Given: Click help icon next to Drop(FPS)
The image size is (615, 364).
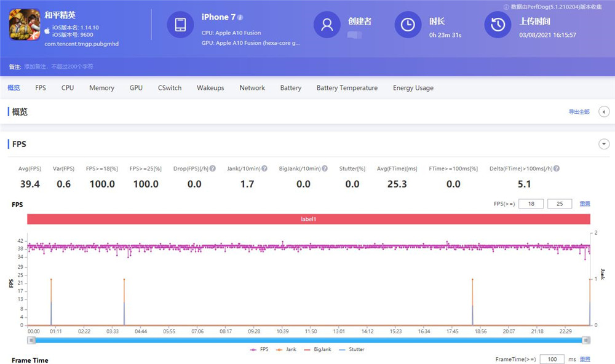Looking at the screenshot, I should (212, 168).
